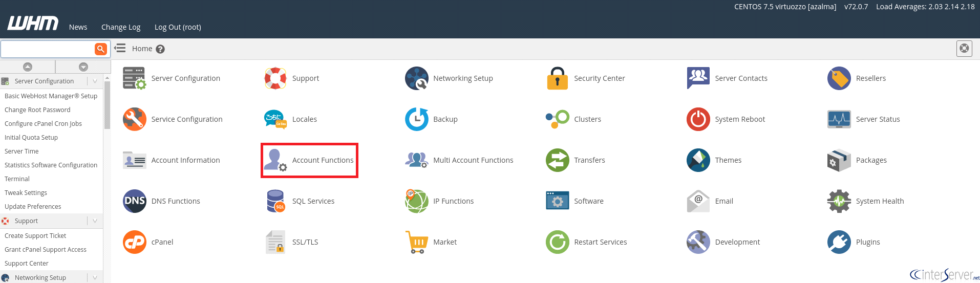
Task: Open News in the top menu
Action: (78, 27)
